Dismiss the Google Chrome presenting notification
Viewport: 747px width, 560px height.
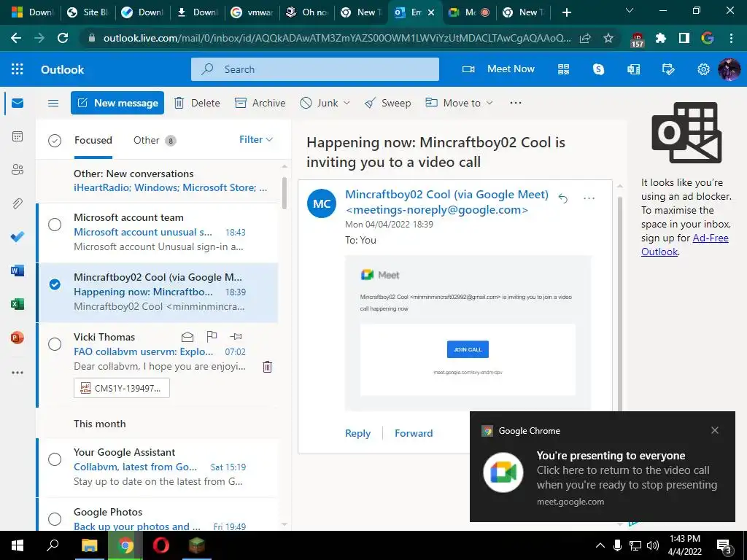click(x=715, y=430)
